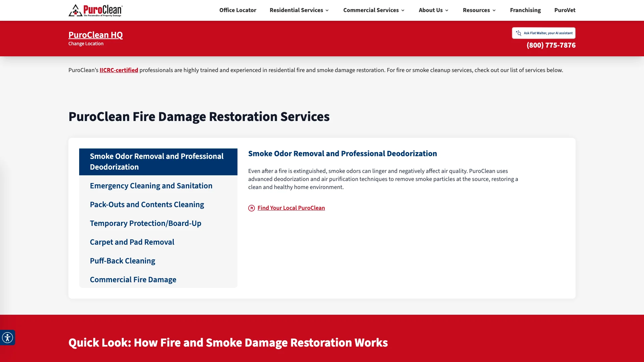Select the Carpet and Pad Removal tab
Screen dimensions: 644x362
132,242
